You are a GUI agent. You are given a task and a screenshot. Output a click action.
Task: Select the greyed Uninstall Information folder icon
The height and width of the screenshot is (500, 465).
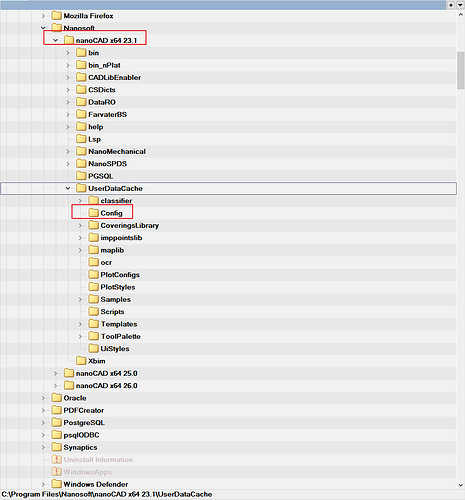[57, 460]
